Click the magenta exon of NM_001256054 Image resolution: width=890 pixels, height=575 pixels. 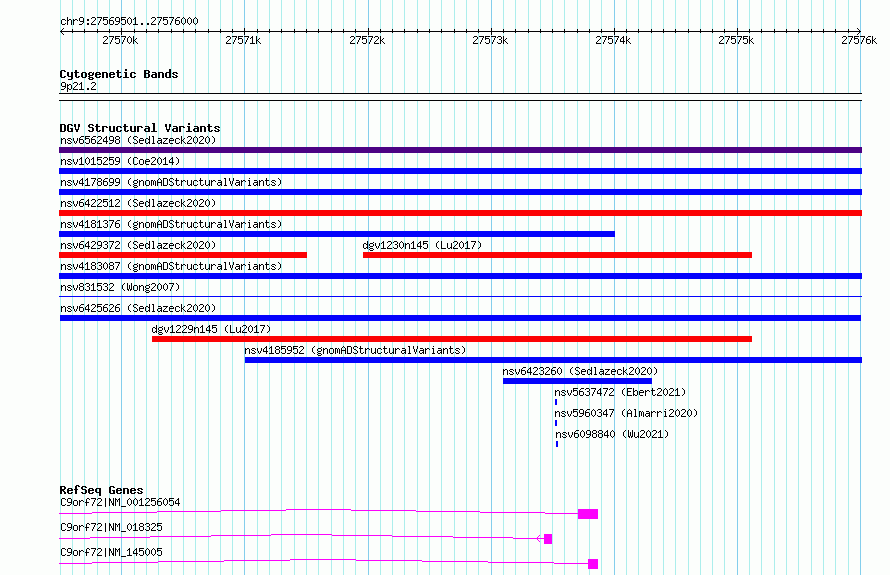(x=588, y=514)
